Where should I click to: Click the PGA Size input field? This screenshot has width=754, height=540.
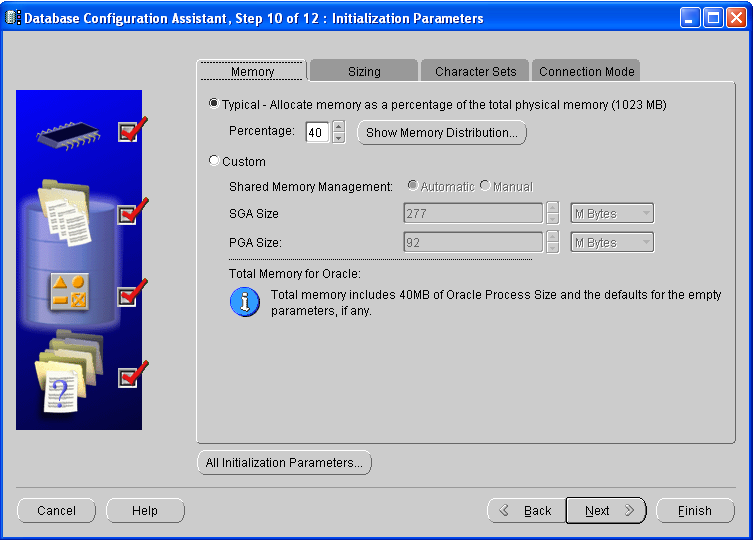(x=473, y=242)
